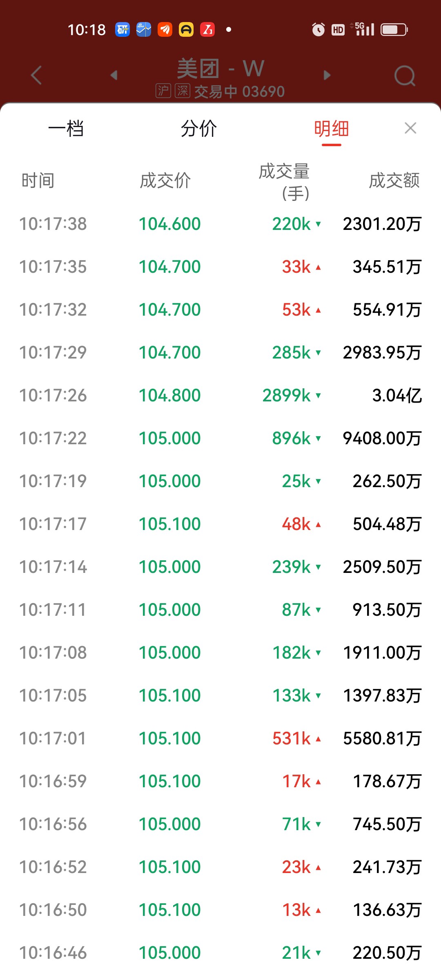
Task: Go to next stock triangle arrow
Action: click(x=327, y=75)
